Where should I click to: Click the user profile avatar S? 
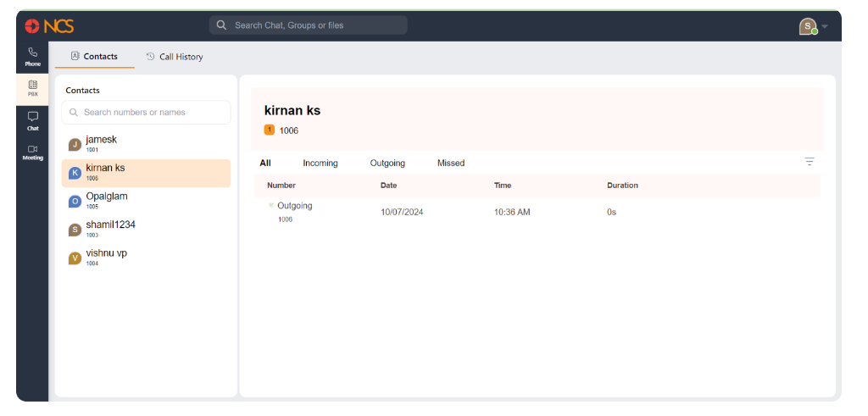808,26
